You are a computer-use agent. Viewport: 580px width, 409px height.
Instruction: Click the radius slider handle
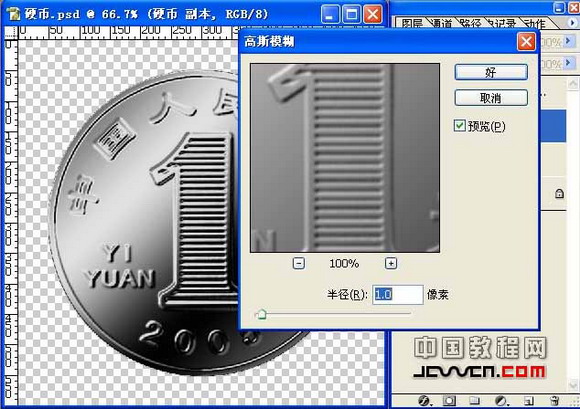point(262,314)
